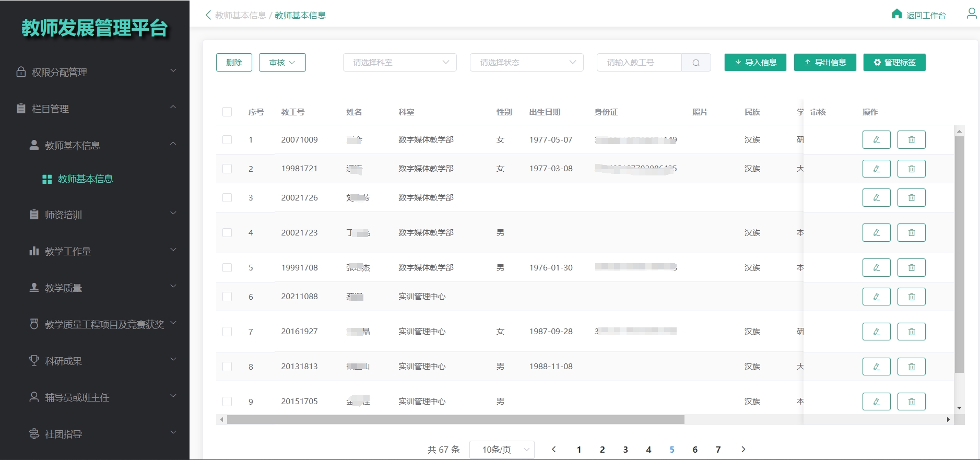Go back using the breadcrumb arrow
The image size is (980, 460).
(208, 15)
